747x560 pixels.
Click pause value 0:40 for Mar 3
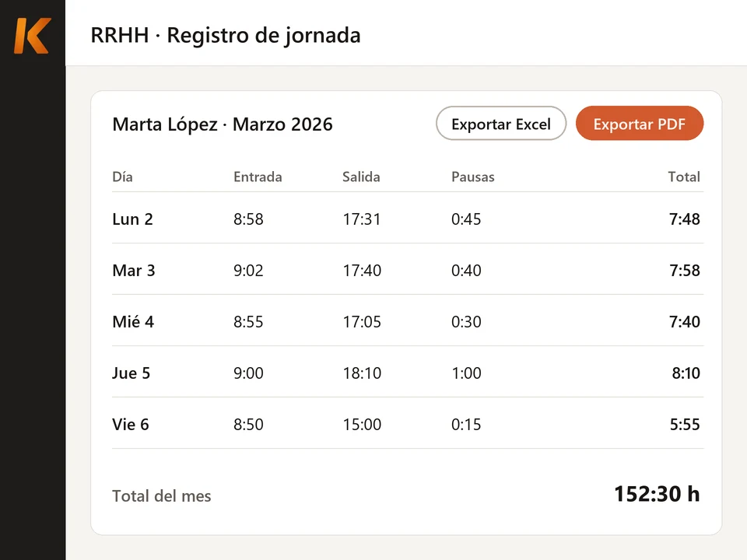pos(466,271)
